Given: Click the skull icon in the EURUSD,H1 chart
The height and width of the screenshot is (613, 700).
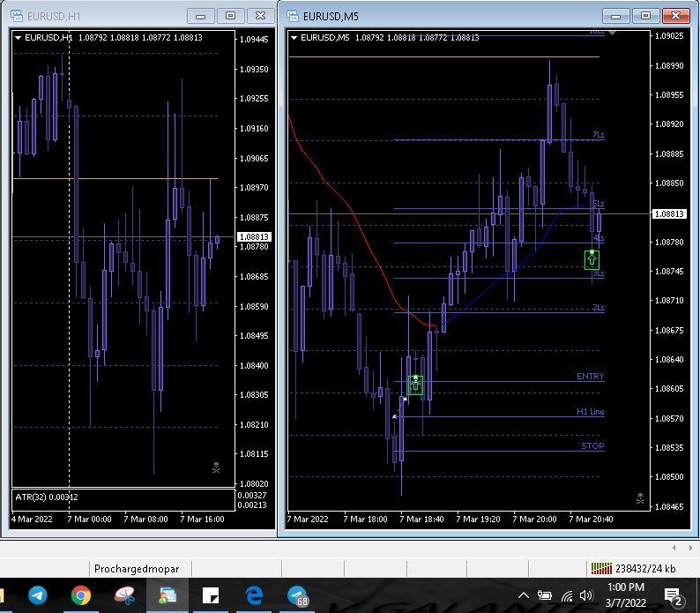Looking at the screenshot, I should coord(216,467).
